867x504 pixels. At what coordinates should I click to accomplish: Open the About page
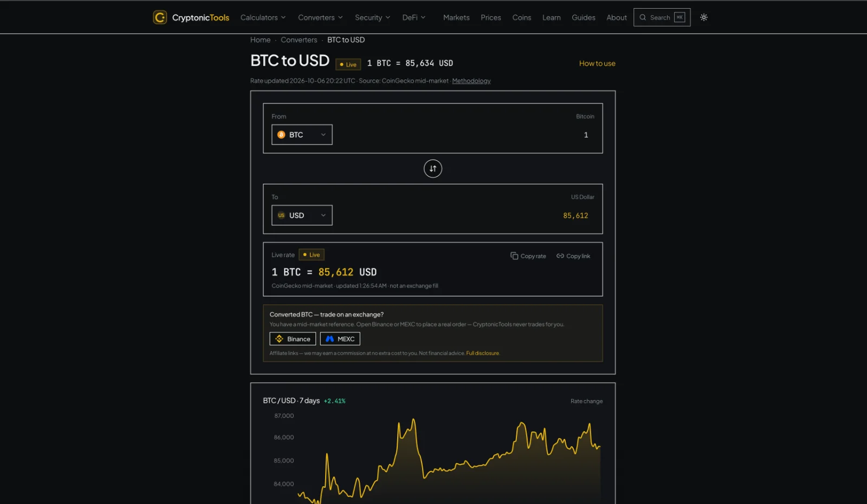coord(617,17)
